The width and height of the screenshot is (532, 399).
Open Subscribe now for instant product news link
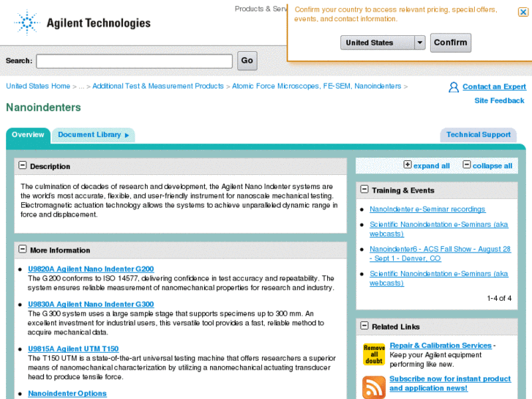(x=450, y=384)
